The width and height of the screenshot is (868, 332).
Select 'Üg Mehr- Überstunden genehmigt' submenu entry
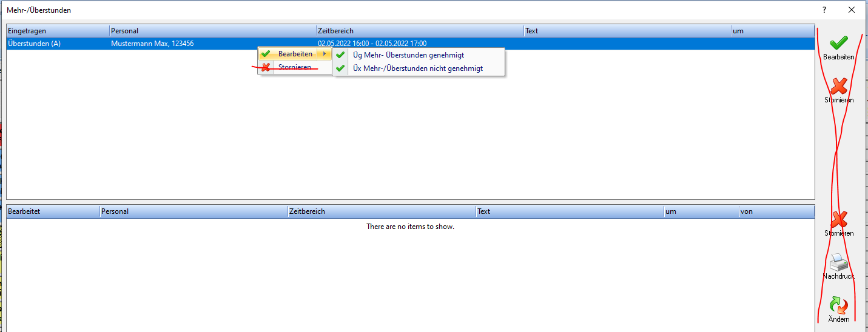point(408,55)
